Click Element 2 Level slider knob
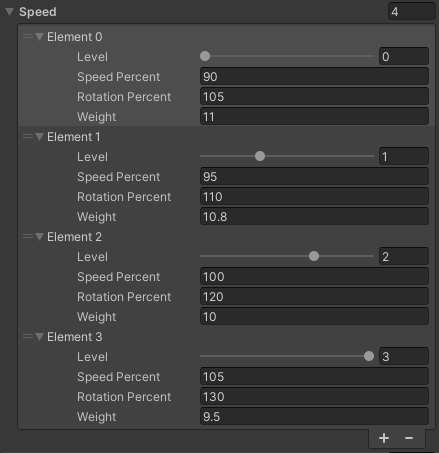Screen dimensions: 439x453 tap(314, 256)
